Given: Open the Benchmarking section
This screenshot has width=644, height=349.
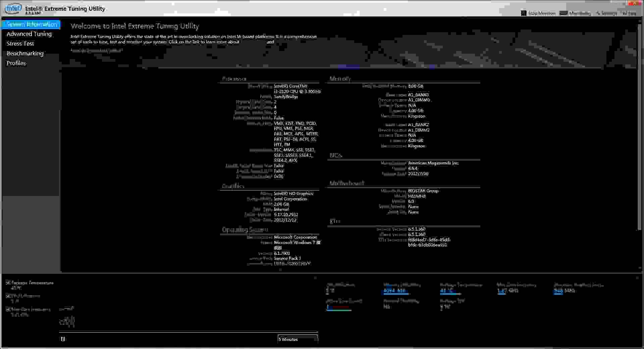Looking at the screenshot, I should [25, 53].
